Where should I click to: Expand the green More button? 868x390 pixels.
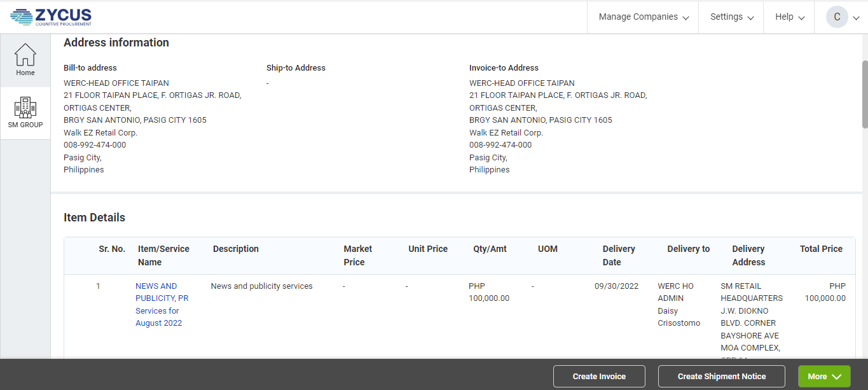tap(823, 376)
